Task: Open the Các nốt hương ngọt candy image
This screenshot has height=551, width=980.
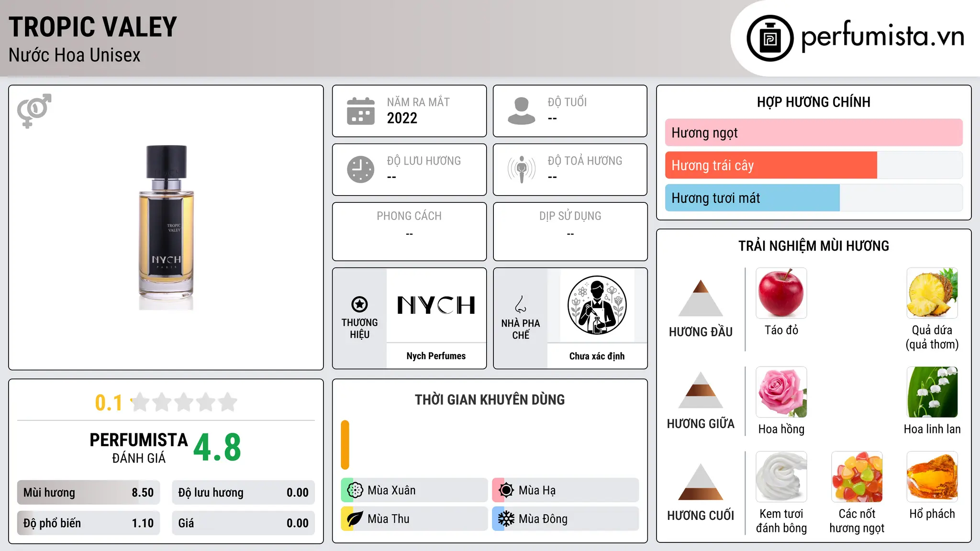Action: point(857,477)
